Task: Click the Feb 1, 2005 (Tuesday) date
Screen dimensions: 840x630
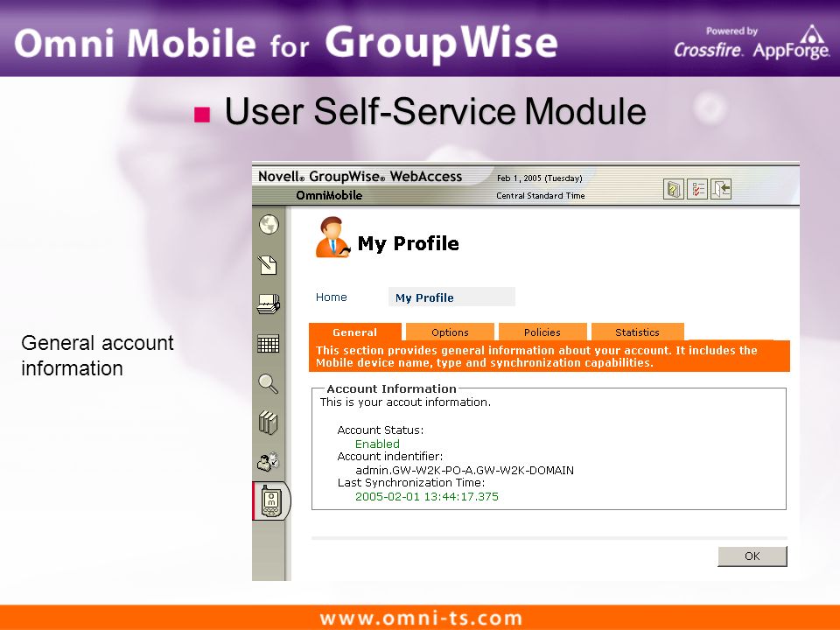Action: pyautogui.click(x=539, y=178)
